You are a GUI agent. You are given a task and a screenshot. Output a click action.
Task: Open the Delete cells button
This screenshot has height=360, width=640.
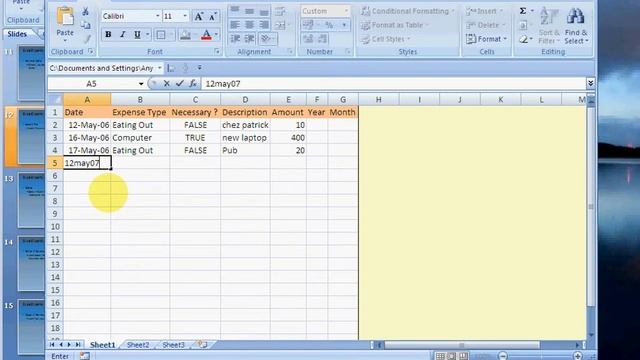pos(486,25)
